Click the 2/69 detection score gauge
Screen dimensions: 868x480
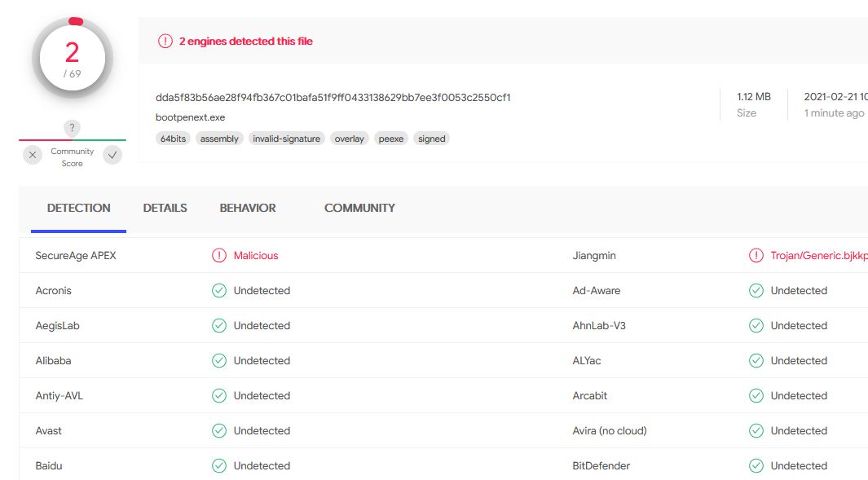[x=73, y=57]
